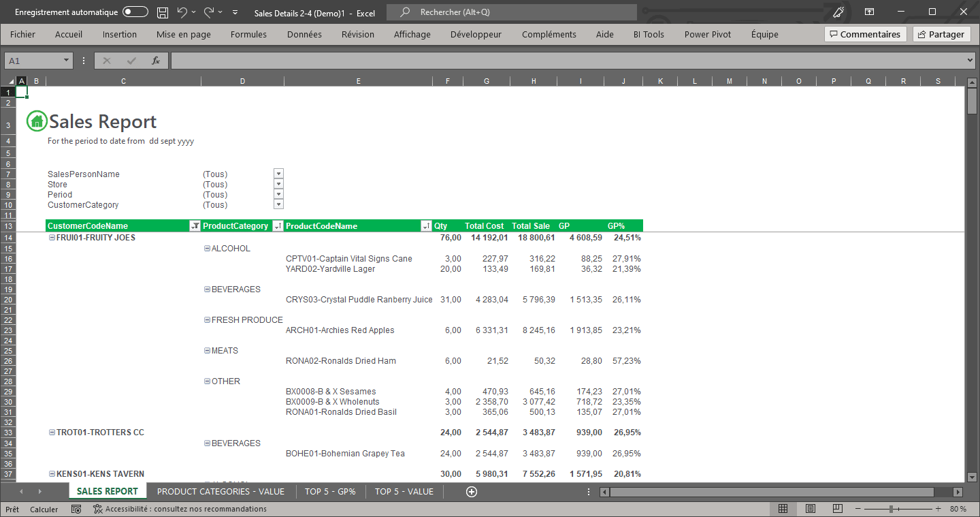This screenshot has width=980, height=517.
Task: Click the macro recording icon in status bar
Action: pyautogui.click(x=76, y=509)
